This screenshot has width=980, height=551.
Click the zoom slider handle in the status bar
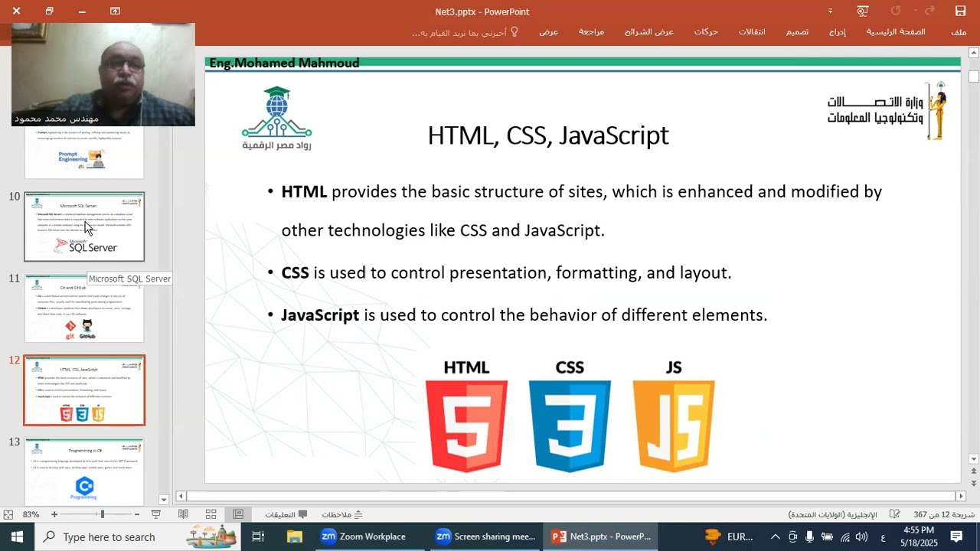click(x=102, y=514)
